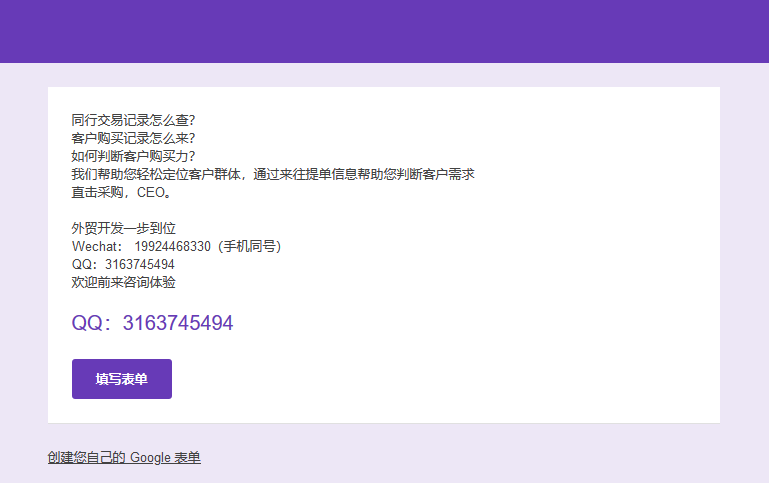Click the line 直击采购，CEO。
Screen dimensions: 769x483
pos(121,192)
